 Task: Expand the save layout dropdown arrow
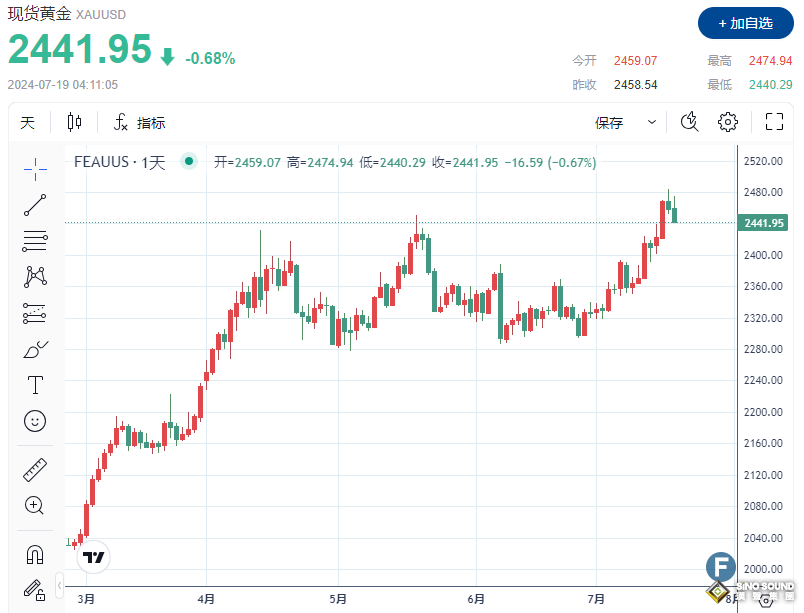652,122
